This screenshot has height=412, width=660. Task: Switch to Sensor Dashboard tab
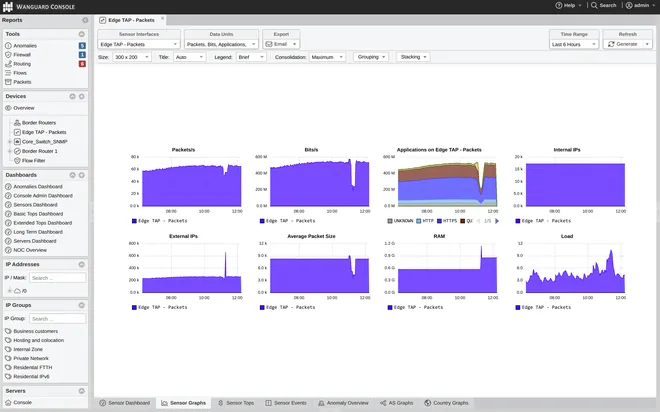tap(125, 403)
